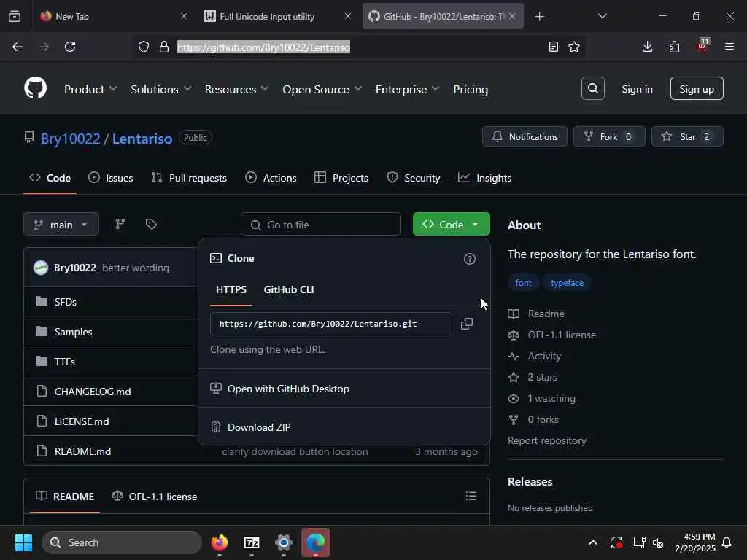Switch to GitHub CLI clone tab
The width and height of the screenshot is (747, 560).
(289, 289)
